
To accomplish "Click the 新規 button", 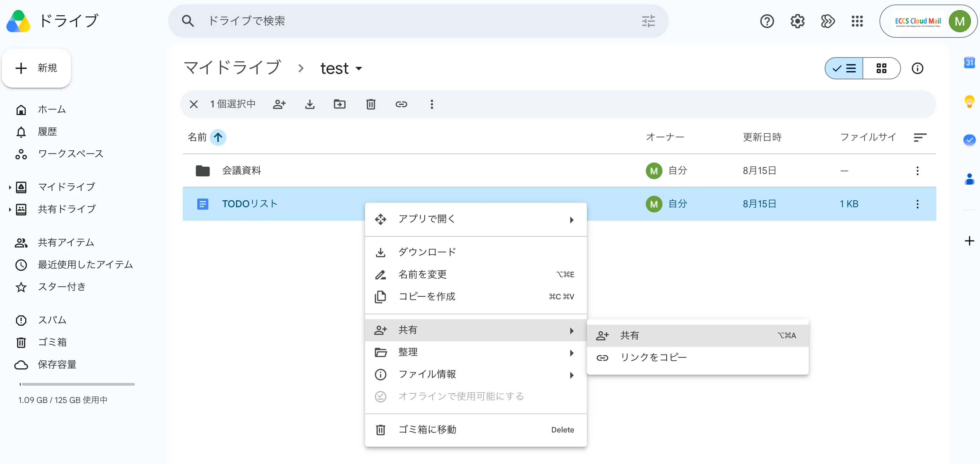I will (36, 68).
